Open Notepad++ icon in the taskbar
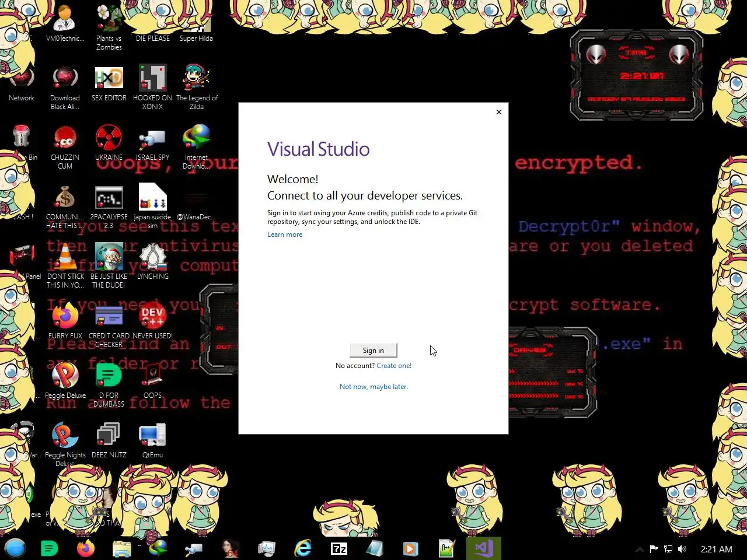Viewport: 747px width, 560px height. [x=447, y=548]
